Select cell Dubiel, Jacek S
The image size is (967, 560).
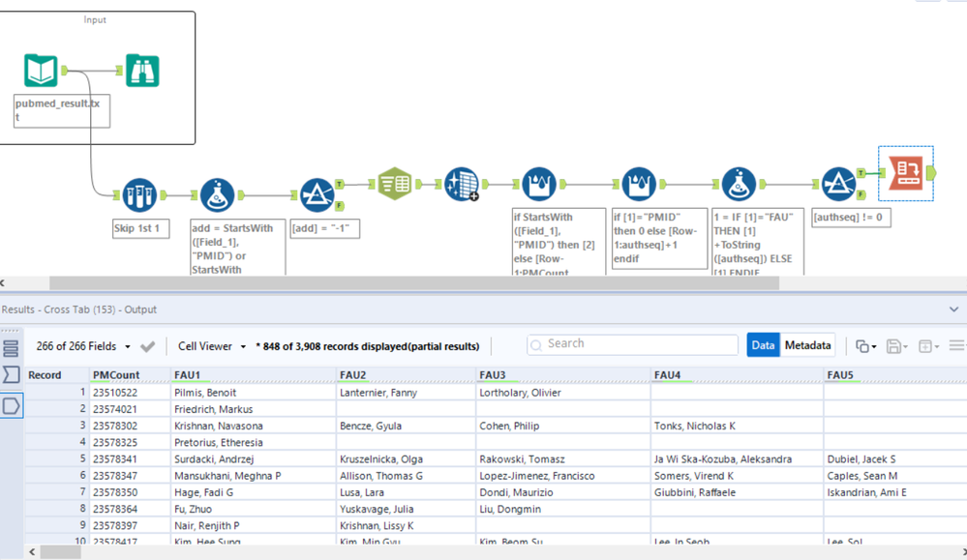[894, 459]
